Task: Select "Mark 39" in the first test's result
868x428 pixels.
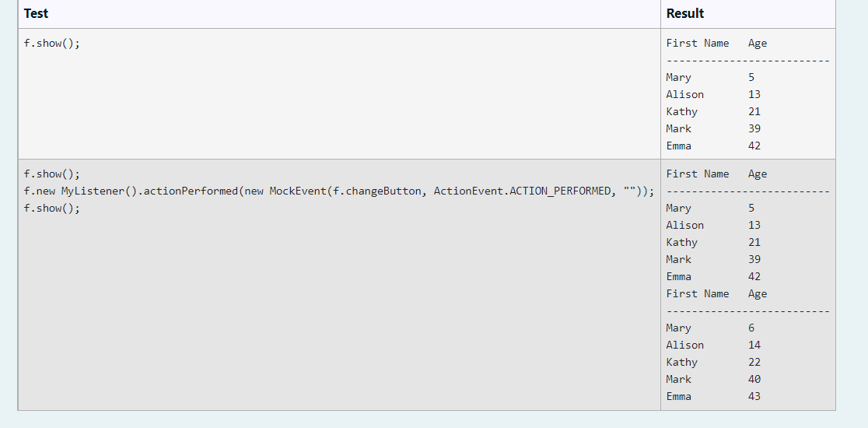Action: coord(713,129)
